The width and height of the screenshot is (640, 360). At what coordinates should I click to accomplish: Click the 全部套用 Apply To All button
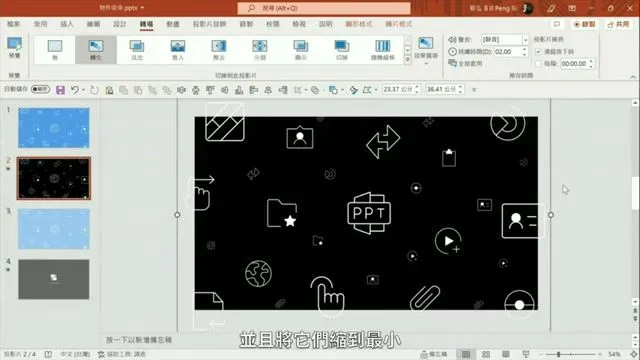pyautogui.click(x=465, y=63)
